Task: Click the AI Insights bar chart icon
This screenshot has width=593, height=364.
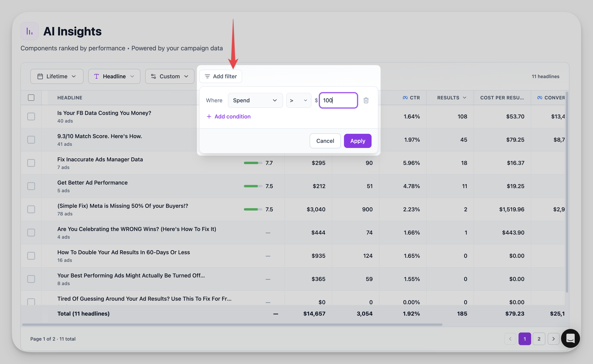Action: click(29, 31)
